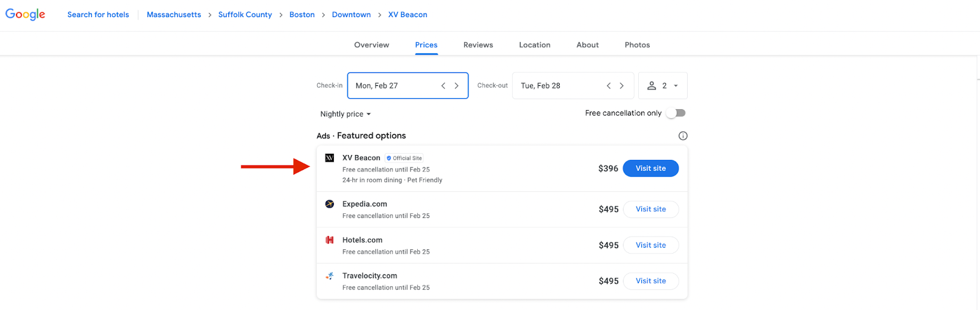The height and width of the screenshot is (310, 980).
Task: Open the Photos tab
Action: (637, 45)
